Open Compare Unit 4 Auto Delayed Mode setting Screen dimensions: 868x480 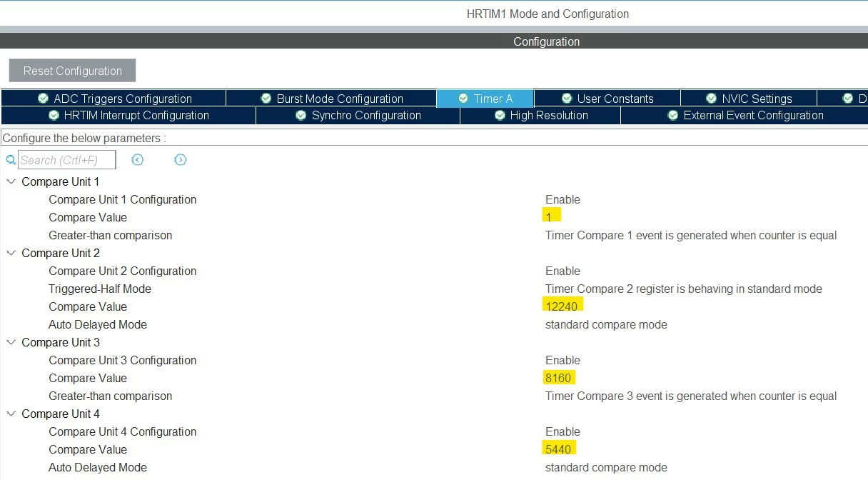606,467
